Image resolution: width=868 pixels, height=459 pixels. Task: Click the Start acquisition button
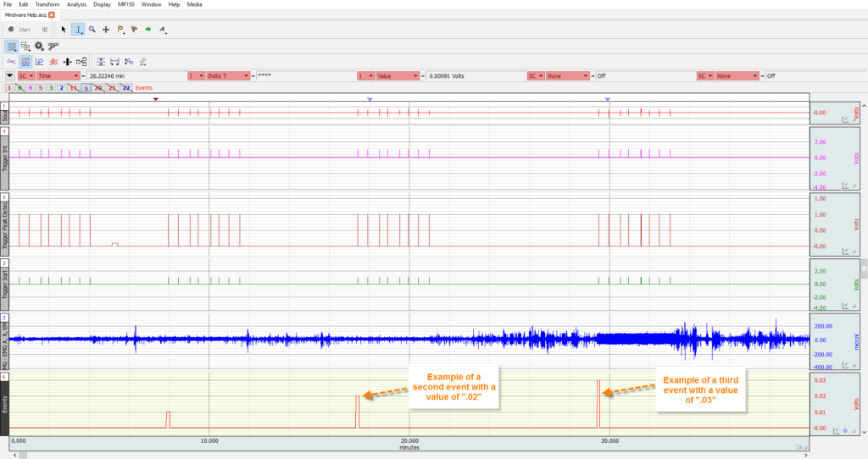pyautogui.click(x=20, y=30)
